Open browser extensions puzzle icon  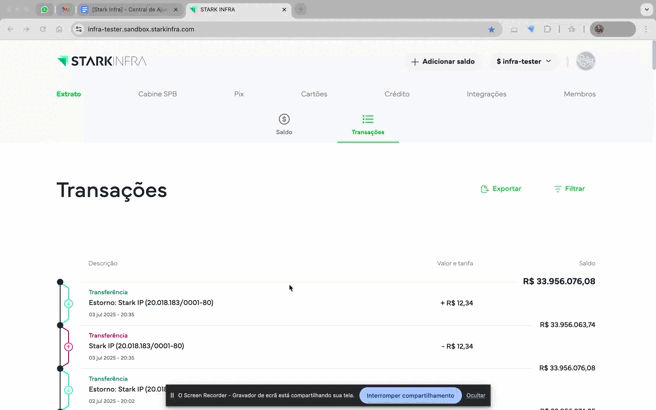(547, 29)
